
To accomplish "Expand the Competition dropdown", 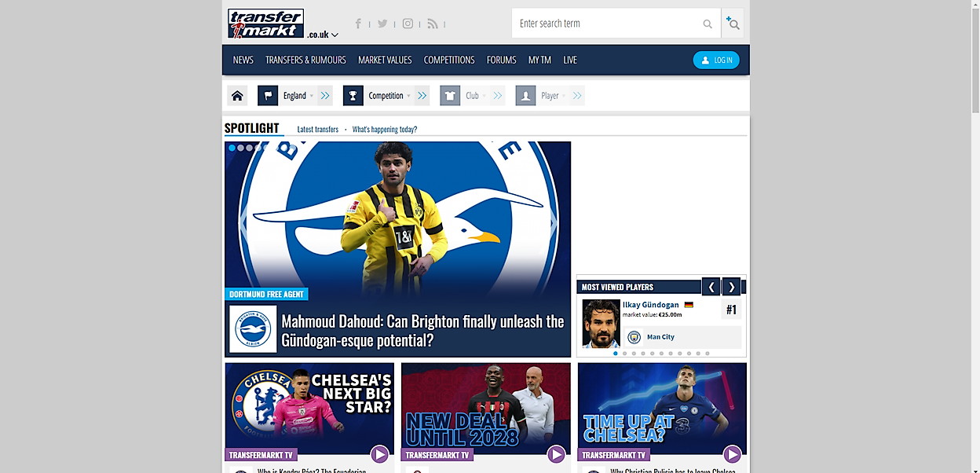I will 389,96.
